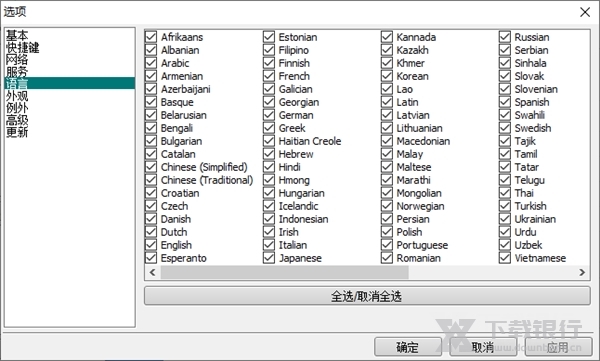Uncheck the English language checkbox
Viewport: 600px width, 361px height.
click(151, 245)
